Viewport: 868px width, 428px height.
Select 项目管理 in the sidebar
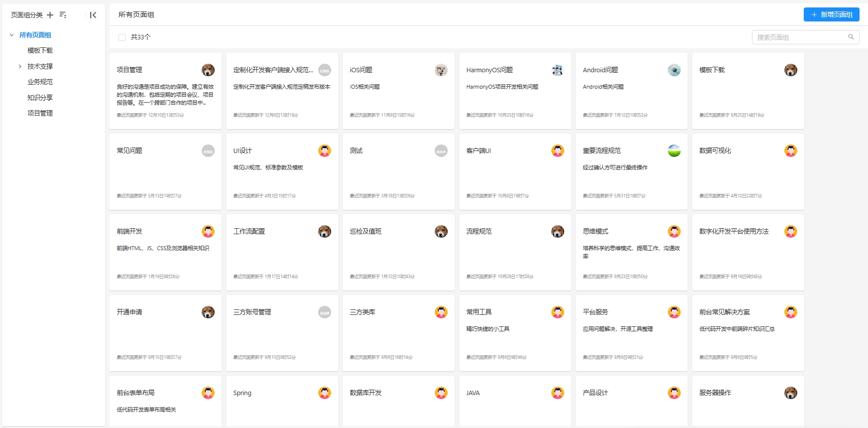40,113
